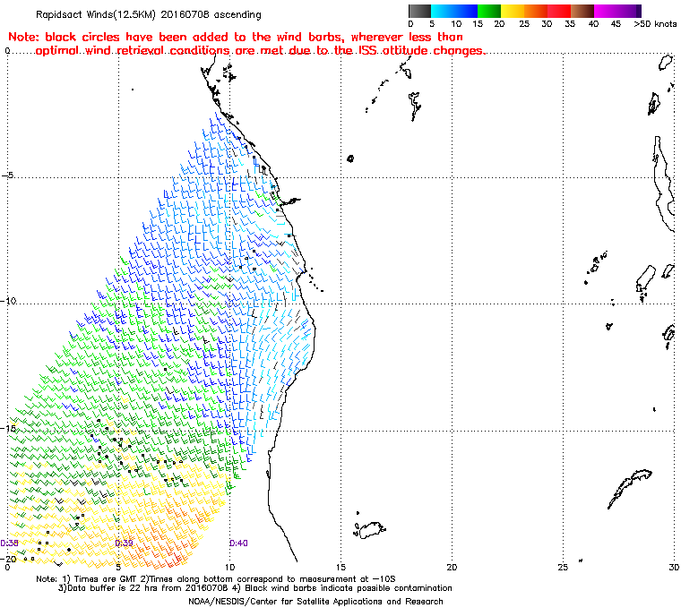The width and height of the screenshot is (681, 616).
Task: Click the footnote "Times are GMT" line
Action: point(216,579)
